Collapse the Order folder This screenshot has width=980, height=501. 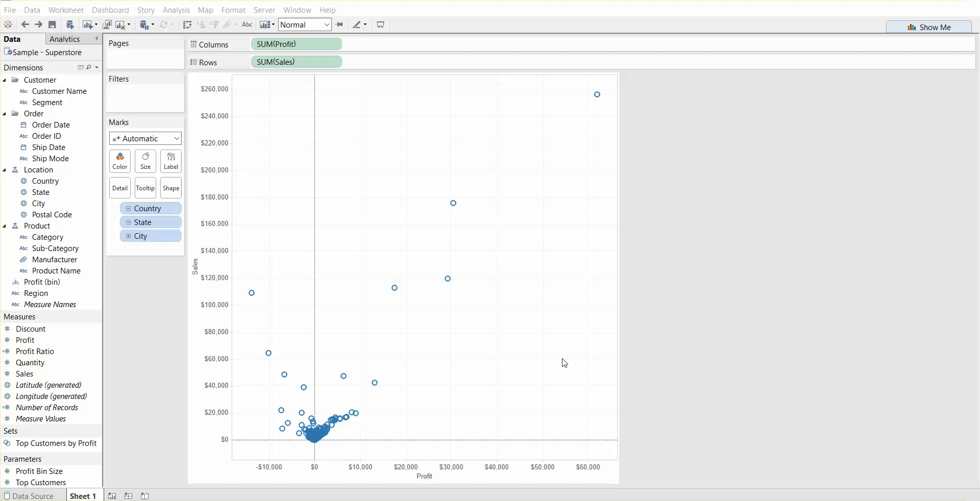pyautogui.click(x=5, y=114)
